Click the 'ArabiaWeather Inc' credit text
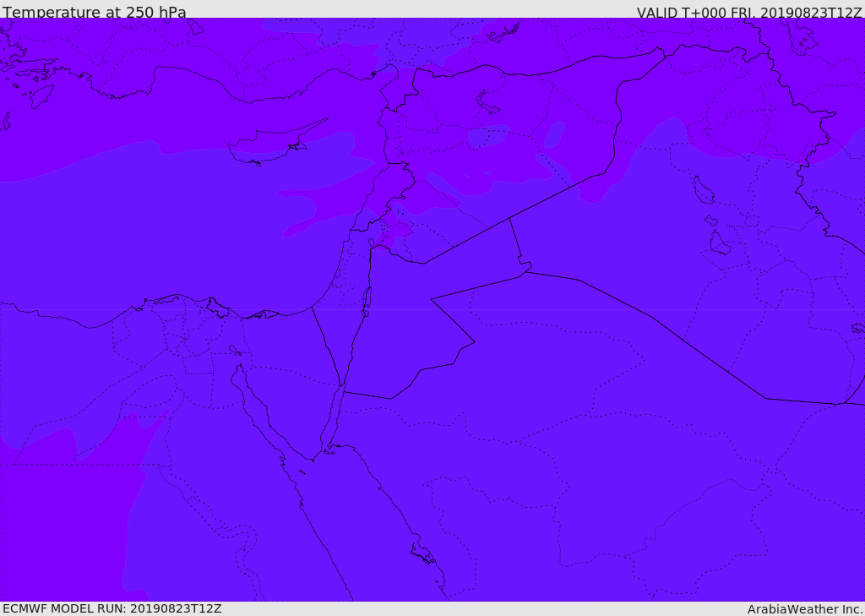Viewport: 865px width, 616px height. tap(804, 609)
